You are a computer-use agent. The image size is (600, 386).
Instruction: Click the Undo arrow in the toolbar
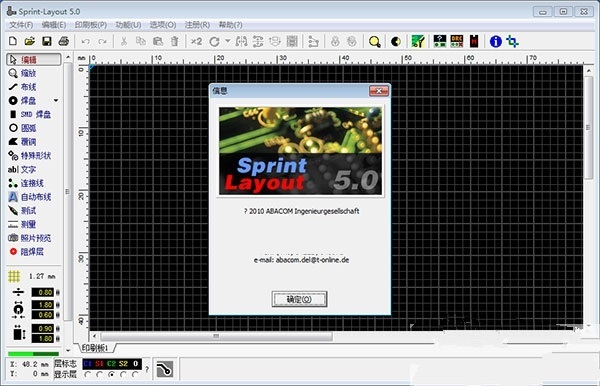pos(85,41)
